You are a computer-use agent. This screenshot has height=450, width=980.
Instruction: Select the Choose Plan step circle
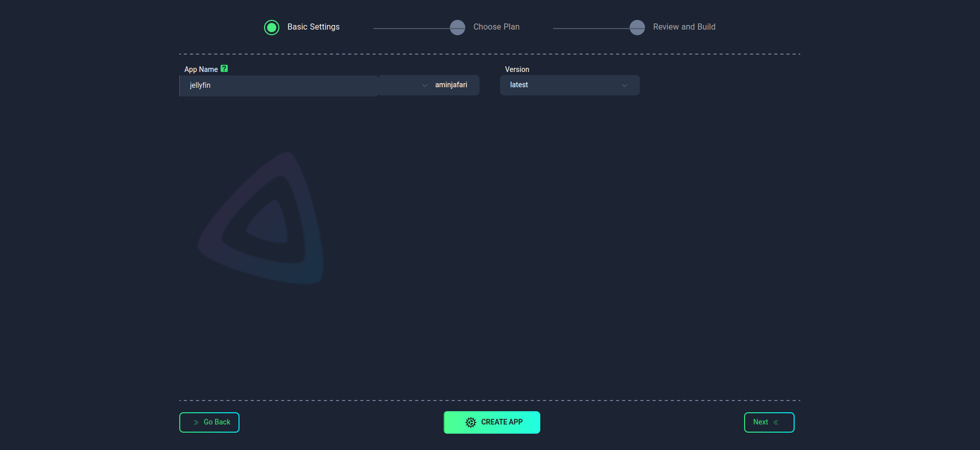(458, 28)
